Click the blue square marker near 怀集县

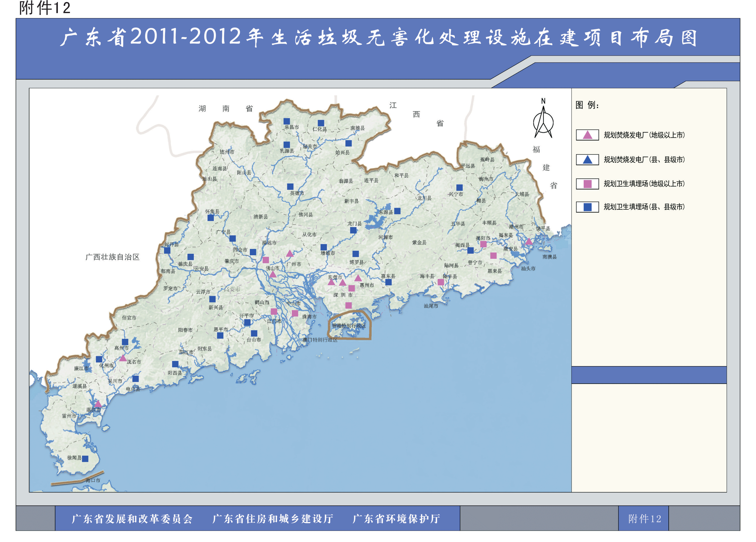tap(211, 218)
